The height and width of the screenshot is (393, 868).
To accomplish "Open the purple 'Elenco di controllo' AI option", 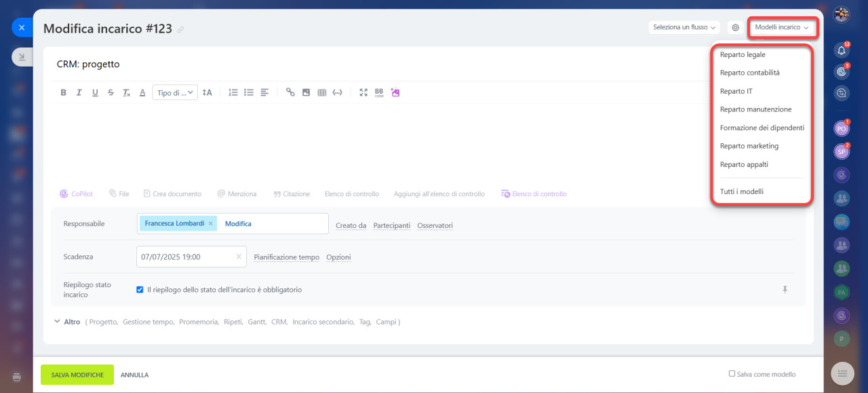I will coord(534,193).
